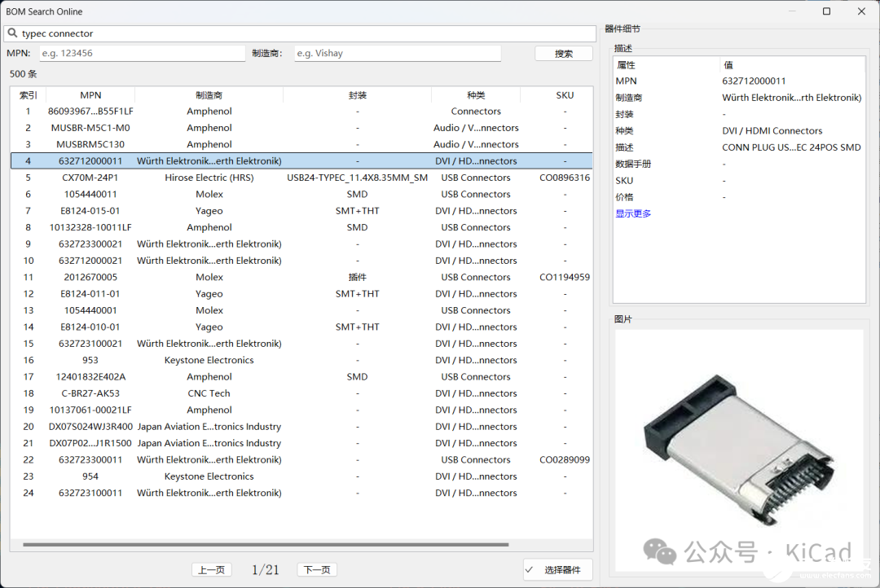The height and width of the screenshot is (588, 880).
Task: Sort by 种类 column header
Action: [475, 94]
